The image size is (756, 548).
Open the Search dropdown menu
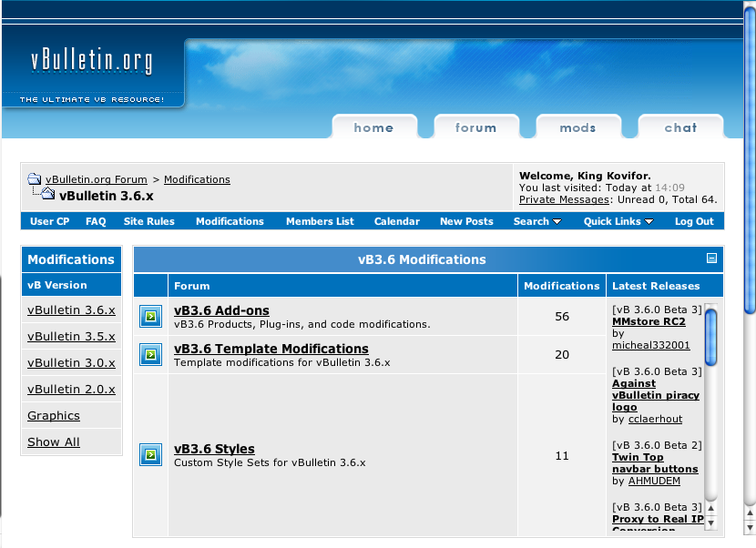click(x=536, y=221)
